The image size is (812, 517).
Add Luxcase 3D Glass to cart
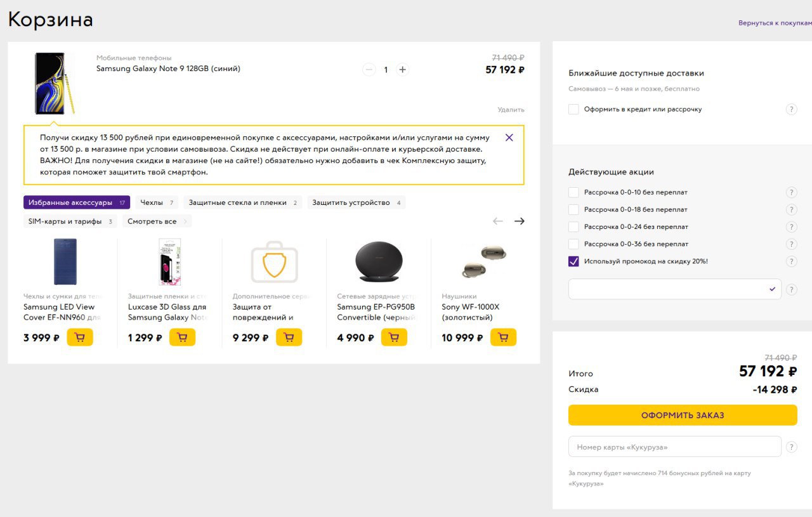pos(182,337)
